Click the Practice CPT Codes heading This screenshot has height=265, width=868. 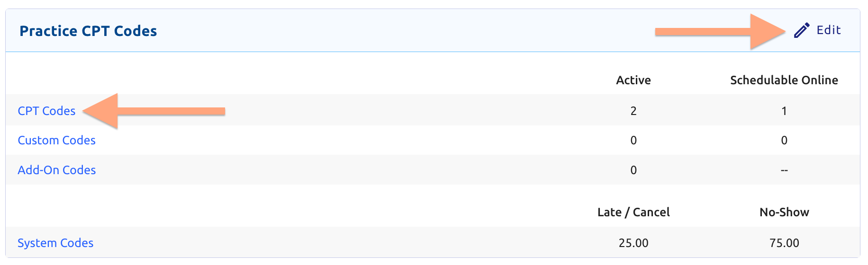(x=88, y=31)
